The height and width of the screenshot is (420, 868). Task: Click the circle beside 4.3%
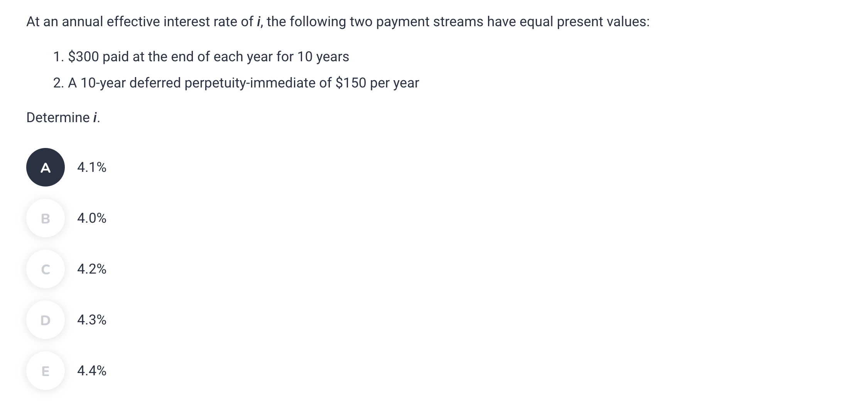coord(45,320)
